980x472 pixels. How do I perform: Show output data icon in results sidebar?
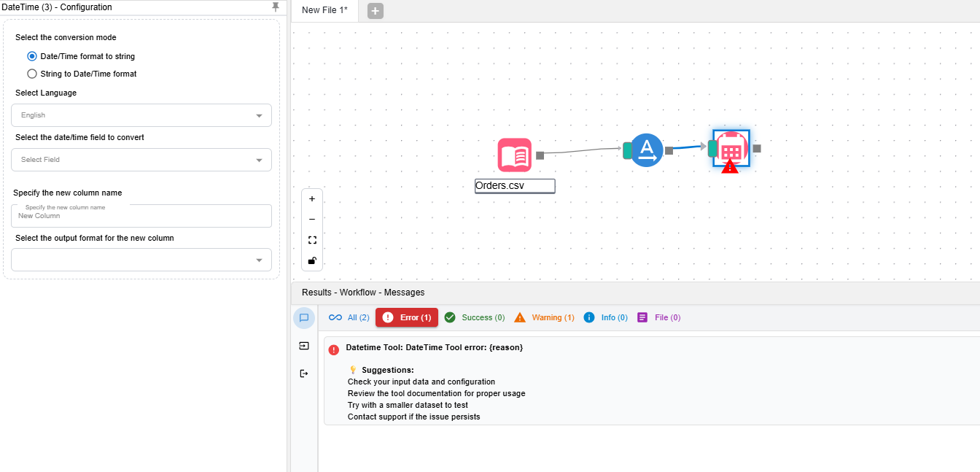tap(304, 374)
